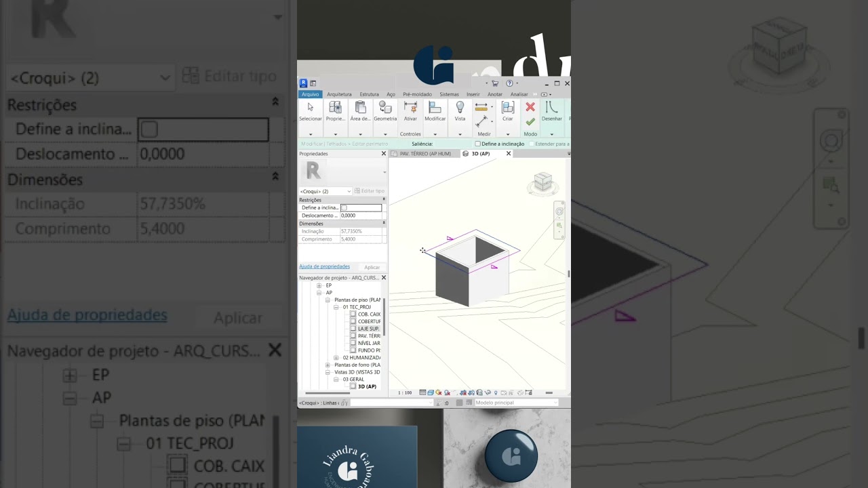The width and height of the screenshot is (868, 488).
Task: Collapse 01 TEC_PROJ node
Action: [336, 307]
